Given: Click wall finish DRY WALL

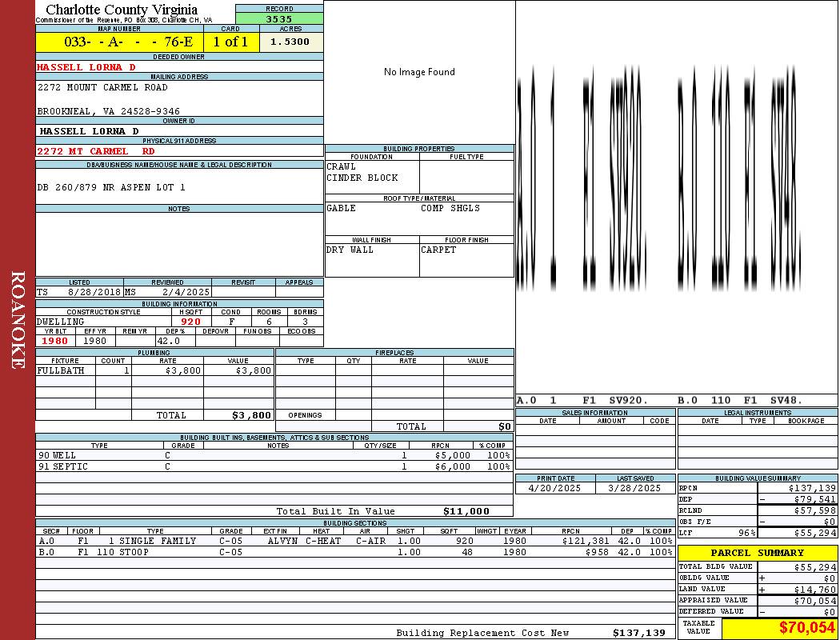Looking at the screenshot, I should [350, 250].
